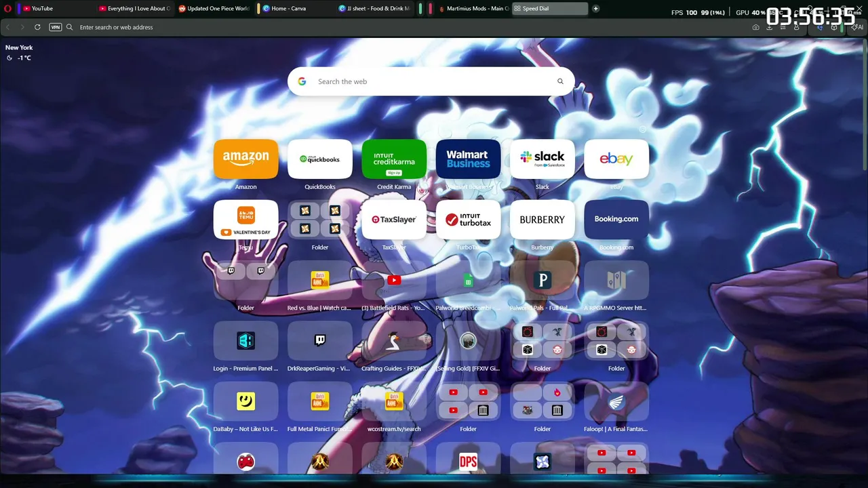Open the Temu Valentine's Day tile
This screenshot has height=488, width=868.
coord(245,220)
